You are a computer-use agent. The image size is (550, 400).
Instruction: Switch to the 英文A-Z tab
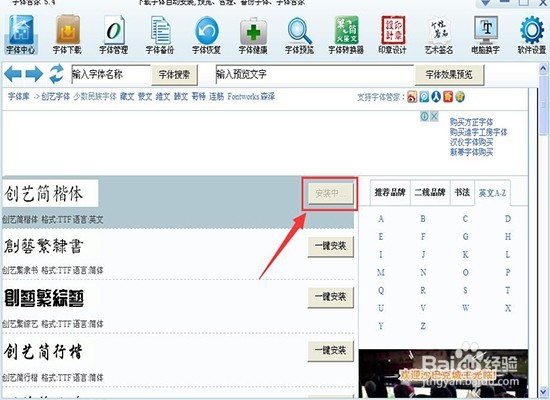[x=492, y=193]
